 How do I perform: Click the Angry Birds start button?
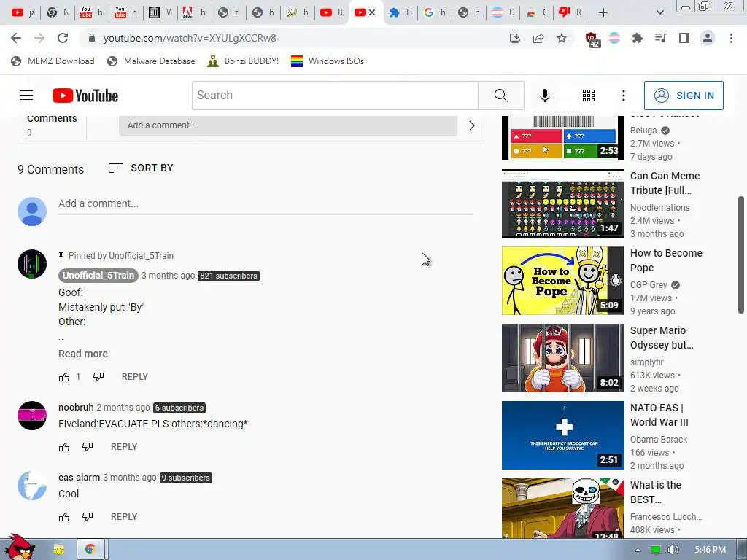(x=19, y=547)
